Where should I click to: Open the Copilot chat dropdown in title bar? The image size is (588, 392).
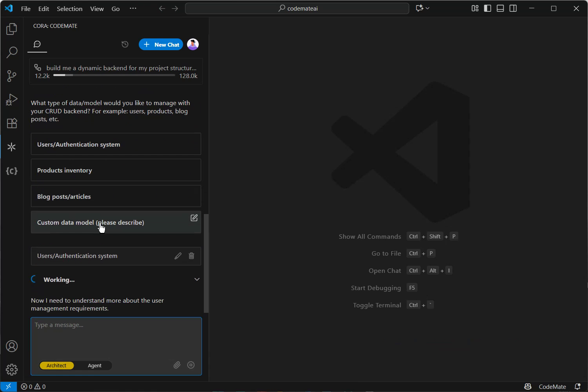[423, 8]
